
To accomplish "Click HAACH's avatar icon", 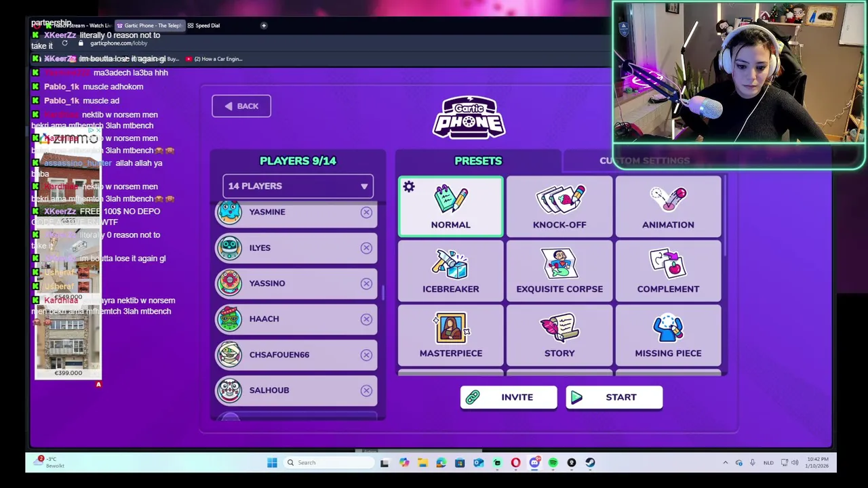I will [x=229, y=319].
